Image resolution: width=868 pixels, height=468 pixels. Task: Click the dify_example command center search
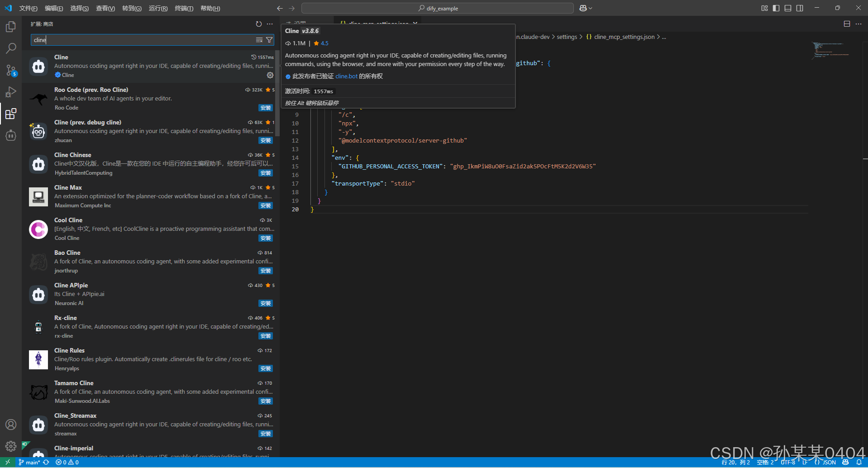tap(438, 8)
